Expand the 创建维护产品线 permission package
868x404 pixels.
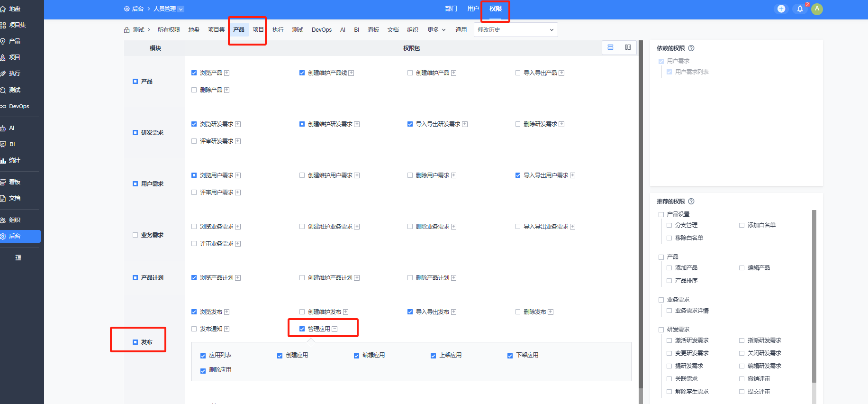coord(352,73)
